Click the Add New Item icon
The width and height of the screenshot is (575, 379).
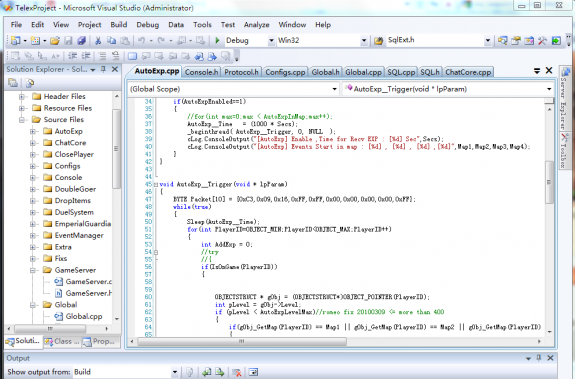coord(35,41)
